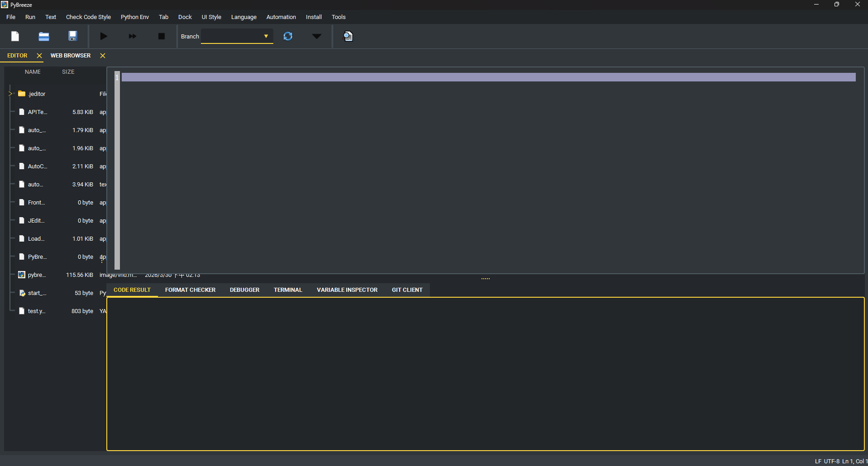Open the UI Style menu
The image size is (868, 466).
(x=211, y=17)
